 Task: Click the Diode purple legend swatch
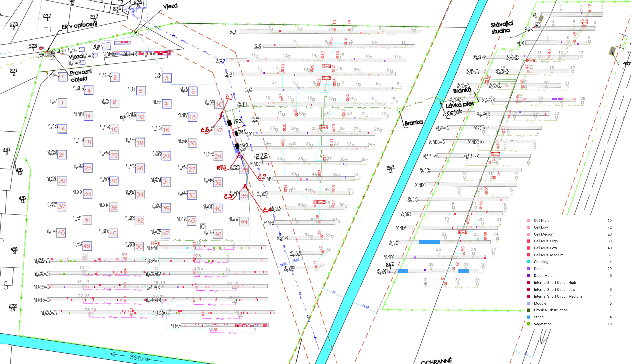click(528, 269)
